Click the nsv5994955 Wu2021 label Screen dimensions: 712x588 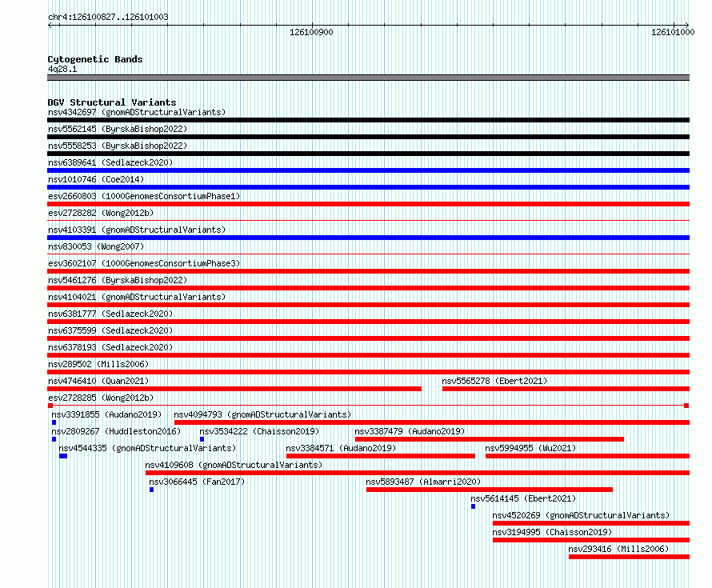coord(530,448)
